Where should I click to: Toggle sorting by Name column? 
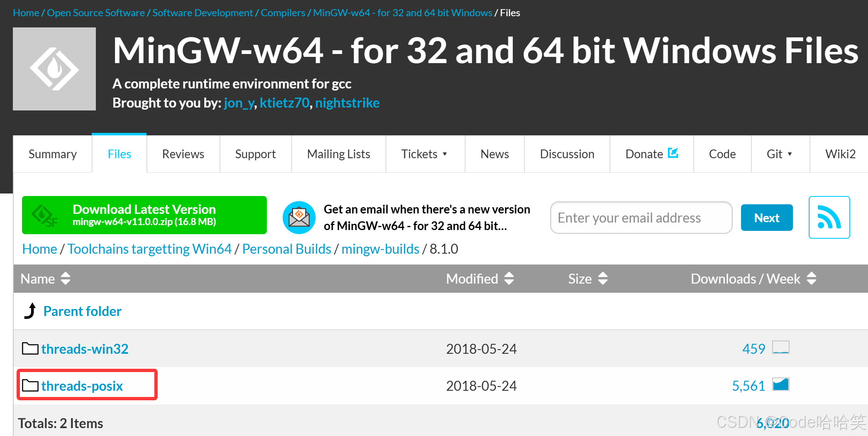66,279
